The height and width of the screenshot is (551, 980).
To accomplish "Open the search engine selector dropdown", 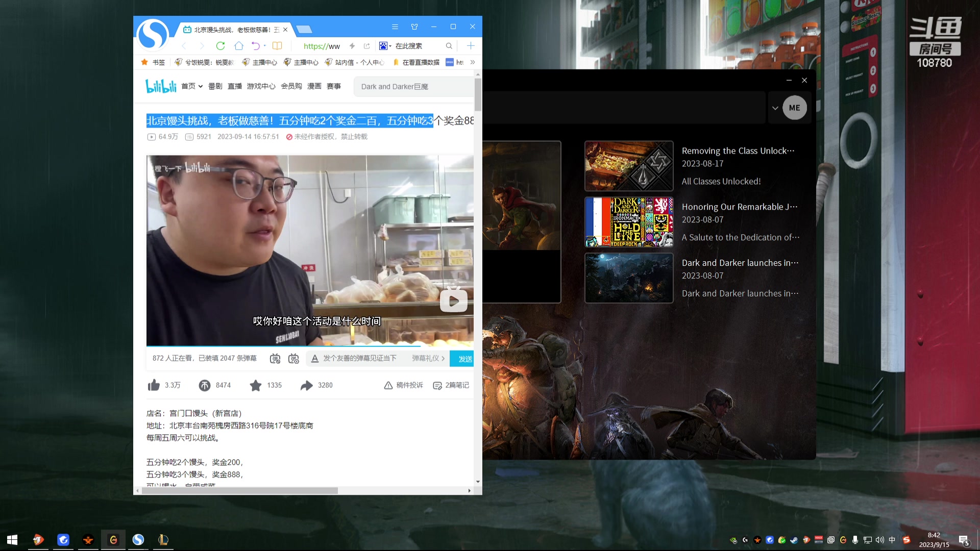I will point(385,46).
